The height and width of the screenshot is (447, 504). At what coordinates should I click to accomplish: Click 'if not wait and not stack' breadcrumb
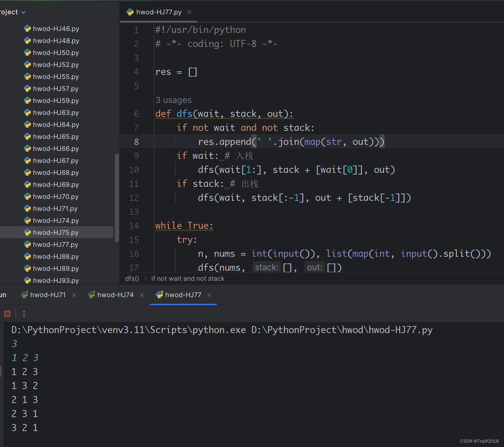pos(188,278)
